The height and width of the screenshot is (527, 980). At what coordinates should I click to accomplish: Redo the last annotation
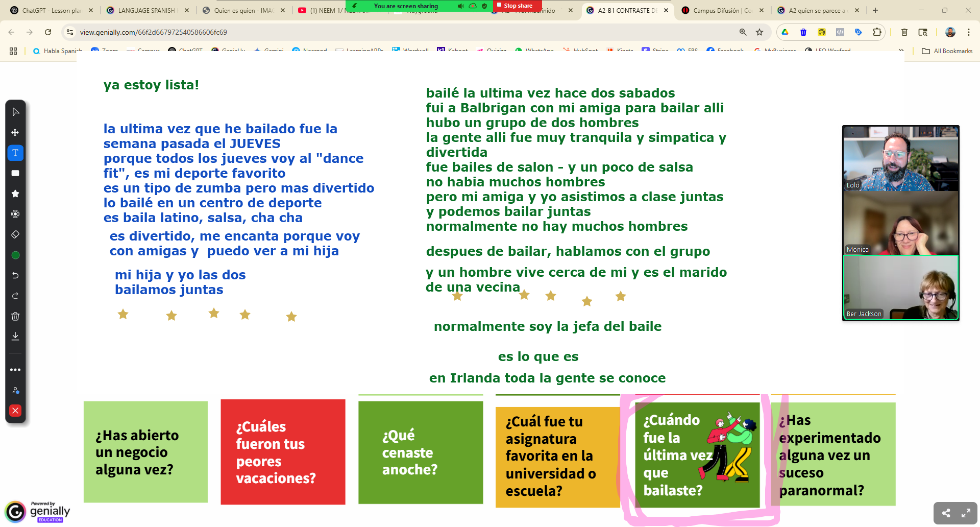[15, 296]
